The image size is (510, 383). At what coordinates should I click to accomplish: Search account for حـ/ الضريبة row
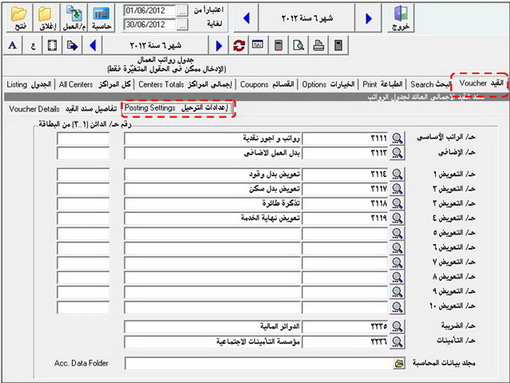tap(397, 326)
